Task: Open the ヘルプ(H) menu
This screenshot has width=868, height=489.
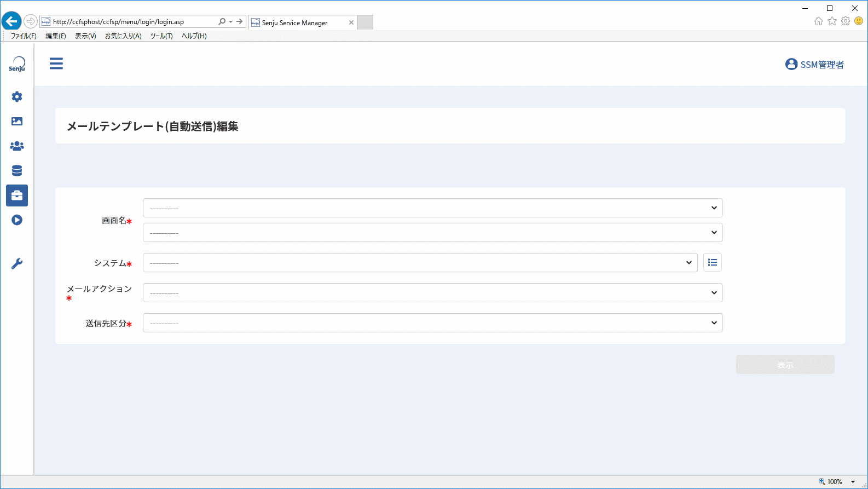Action: (194, 36)
